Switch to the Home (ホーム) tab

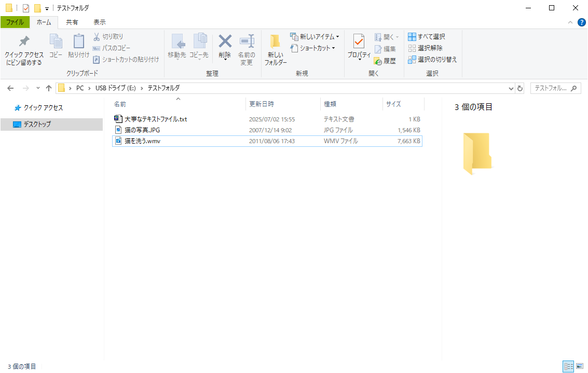point(44,22)
